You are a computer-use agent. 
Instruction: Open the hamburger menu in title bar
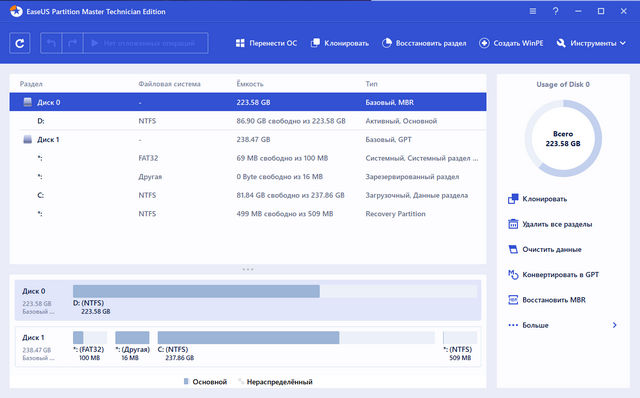533,11
